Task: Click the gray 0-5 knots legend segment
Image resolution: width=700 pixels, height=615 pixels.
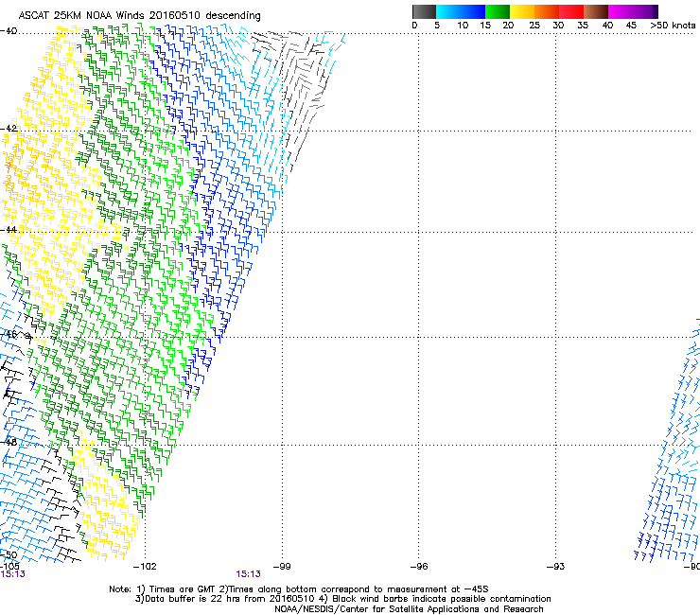Action: pyautogui.click(x=424, y=11)
